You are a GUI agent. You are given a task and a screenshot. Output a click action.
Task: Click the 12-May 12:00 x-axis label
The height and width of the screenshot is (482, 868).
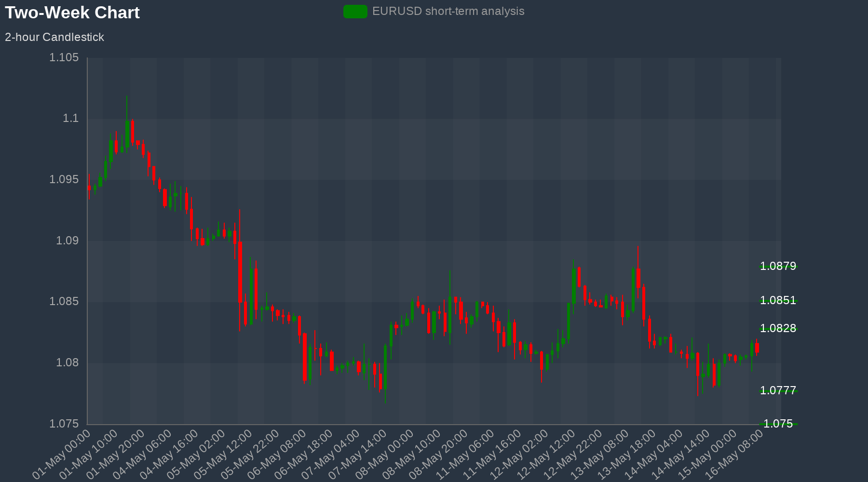click(547, 454)
